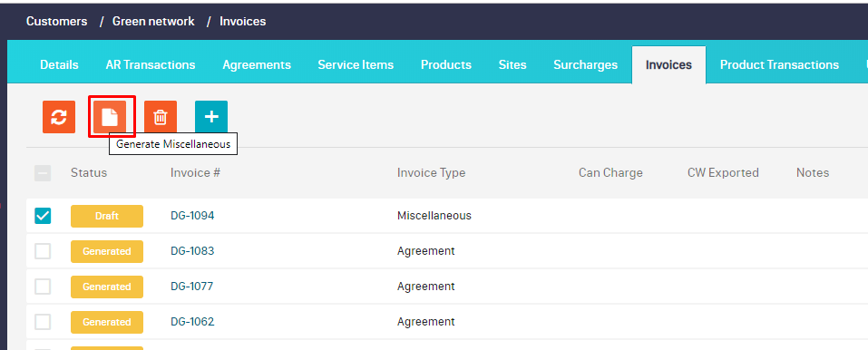Click the orange refresh icon button

tap(59, 117)
